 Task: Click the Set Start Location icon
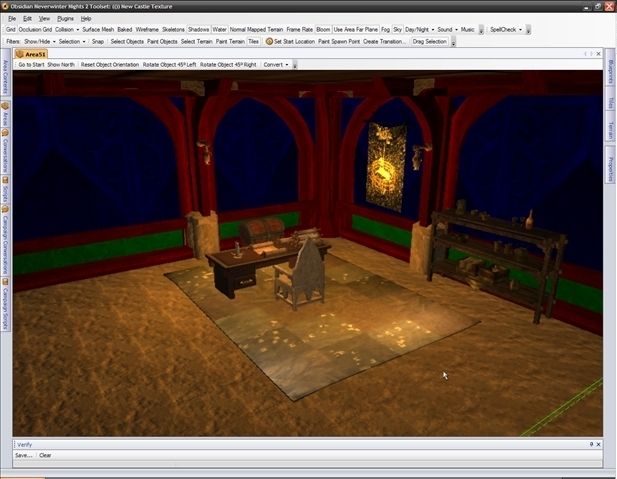click(270, 42)
